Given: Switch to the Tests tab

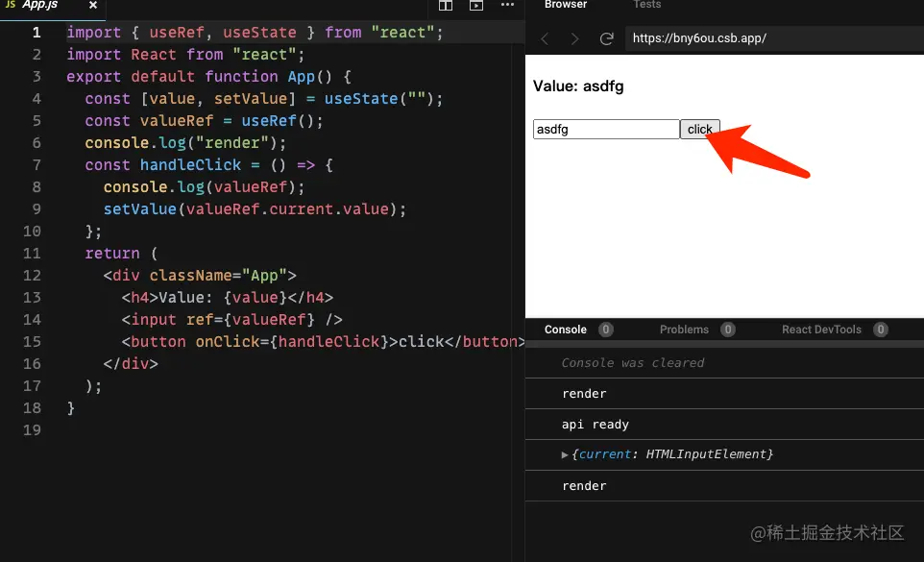Looking at the screenshot, I should [646, 5].
